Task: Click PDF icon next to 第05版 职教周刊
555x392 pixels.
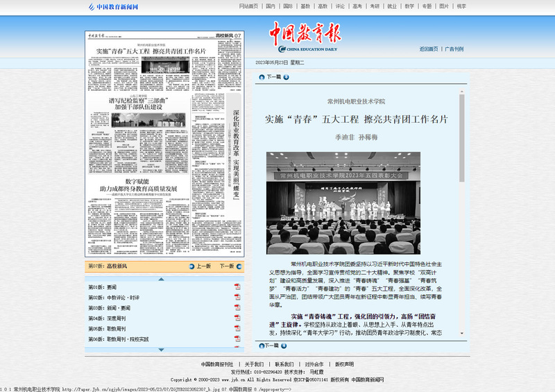Action: (237, 328)
